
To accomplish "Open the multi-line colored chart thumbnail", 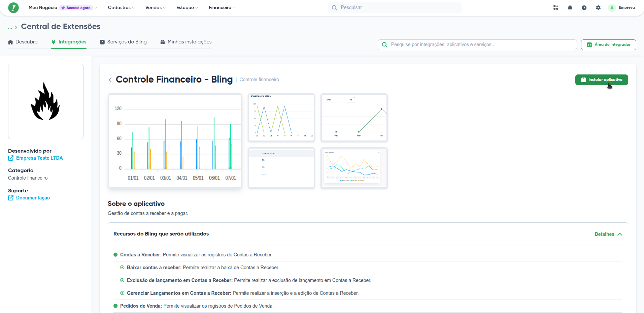I will pos(354,168).
